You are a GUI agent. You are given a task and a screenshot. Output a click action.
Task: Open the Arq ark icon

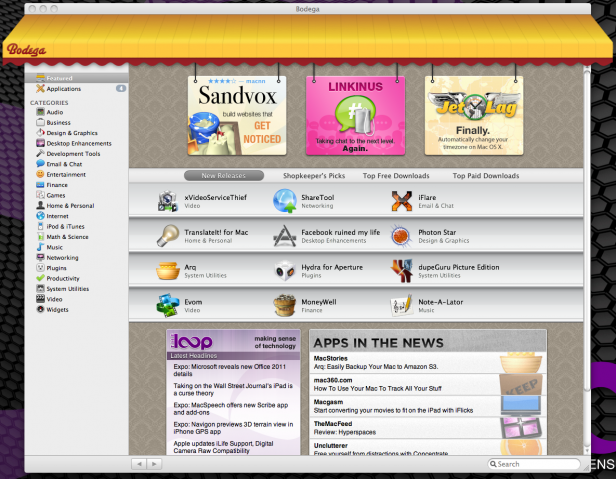(168, 271)
